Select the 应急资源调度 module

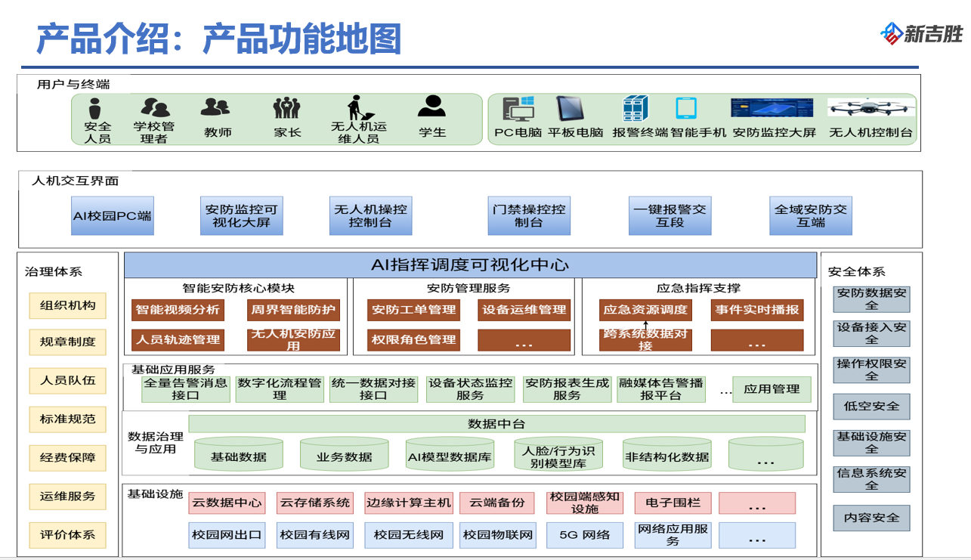645,310
